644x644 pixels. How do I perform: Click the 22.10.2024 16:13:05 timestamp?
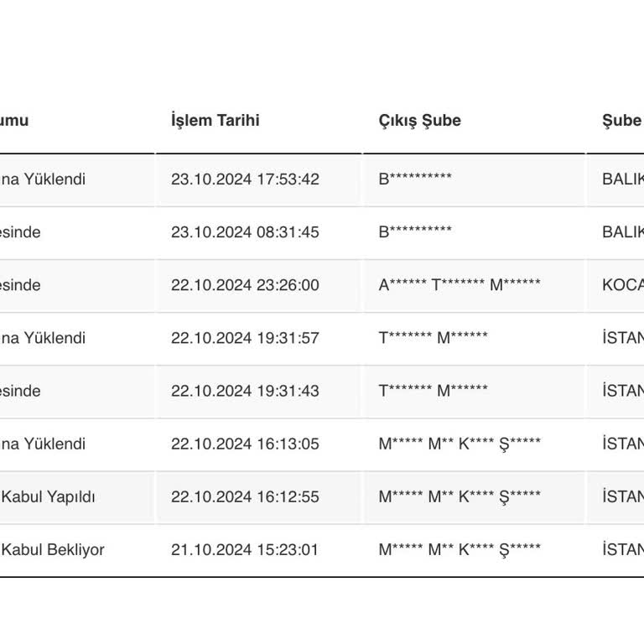click(245, 444)
